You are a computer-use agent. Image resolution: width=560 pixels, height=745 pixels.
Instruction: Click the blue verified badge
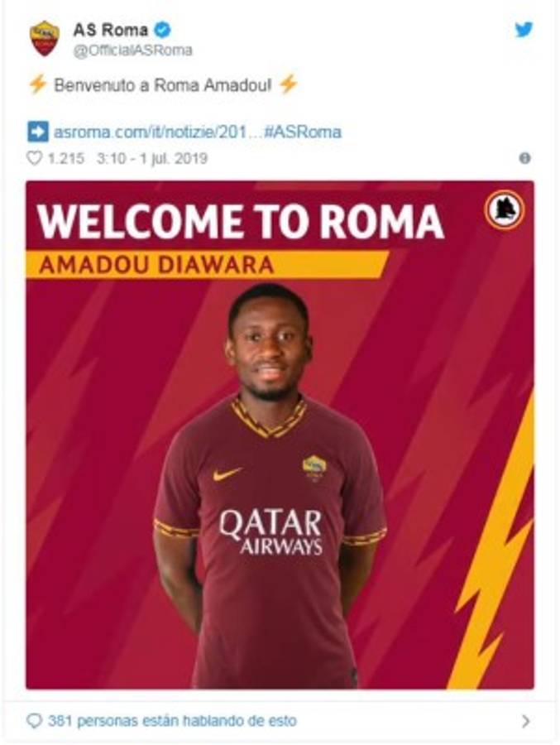click(162, 30)
